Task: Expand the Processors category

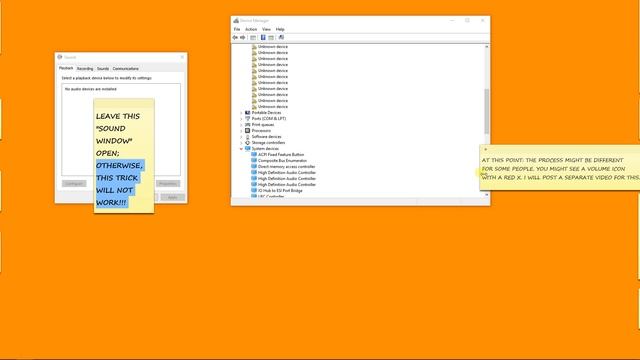Action: 241,131
